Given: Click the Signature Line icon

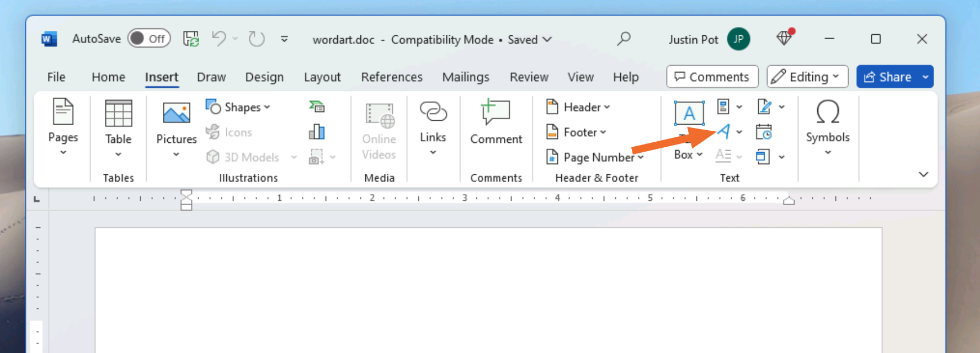Looking at the screenshot, I should [x=764, y=106].
